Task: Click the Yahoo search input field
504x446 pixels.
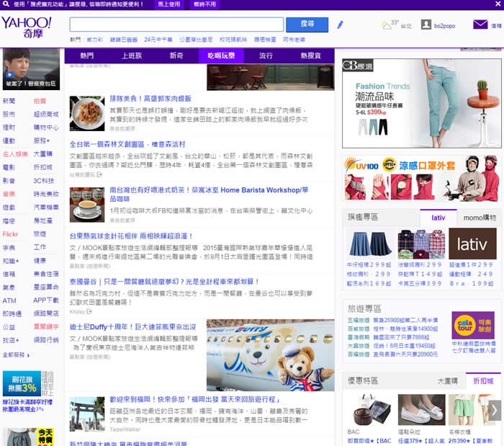Action: 176,24
